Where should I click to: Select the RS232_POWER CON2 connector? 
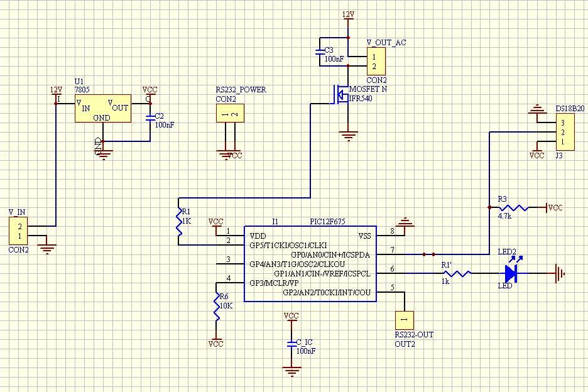coord(231,114)
